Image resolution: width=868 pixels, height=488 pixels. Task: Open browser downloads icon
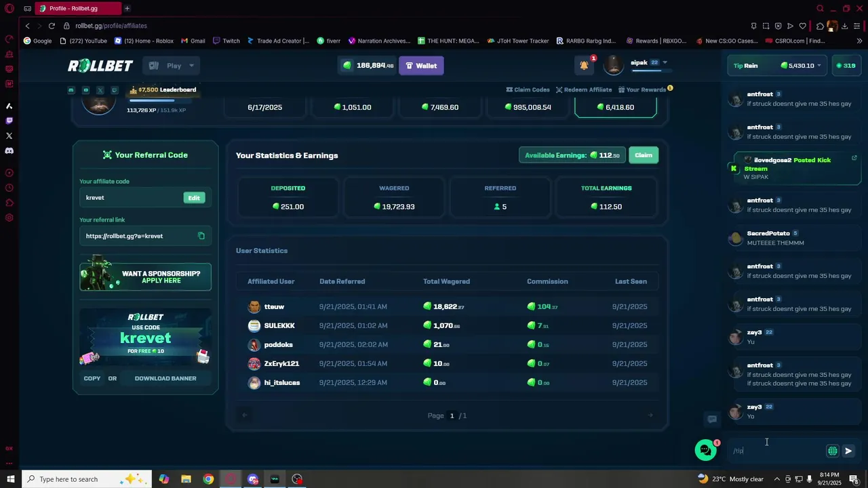point(845,26)
